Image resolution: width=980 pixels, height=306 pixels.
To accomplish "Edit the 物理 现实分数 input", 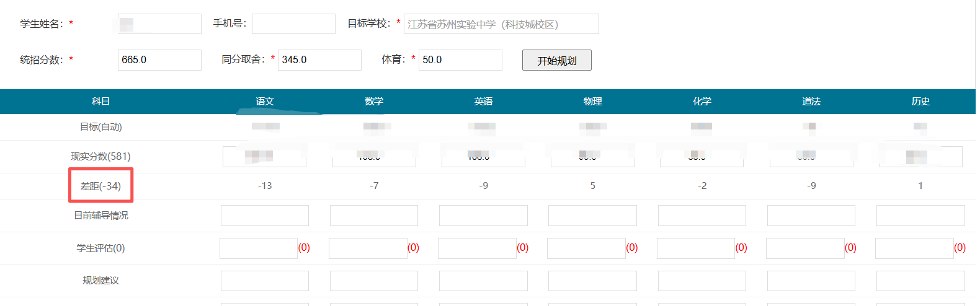I will 592,157.
